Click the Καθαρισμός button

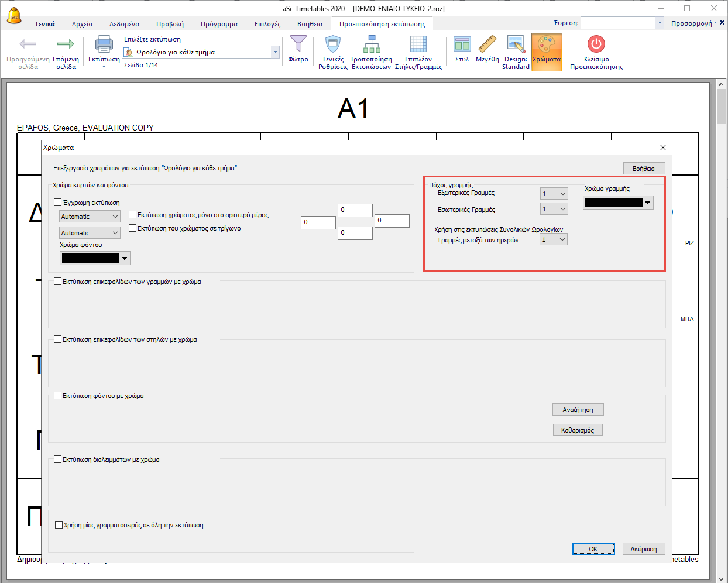[x=577, y=430]
